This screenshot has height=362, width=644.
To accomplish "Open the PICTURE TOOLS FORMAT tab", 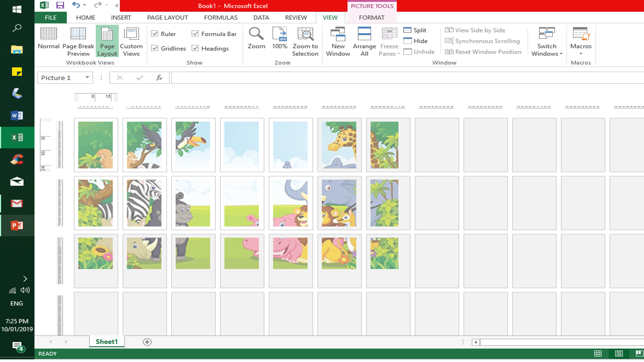I will [x=371, y=18].
